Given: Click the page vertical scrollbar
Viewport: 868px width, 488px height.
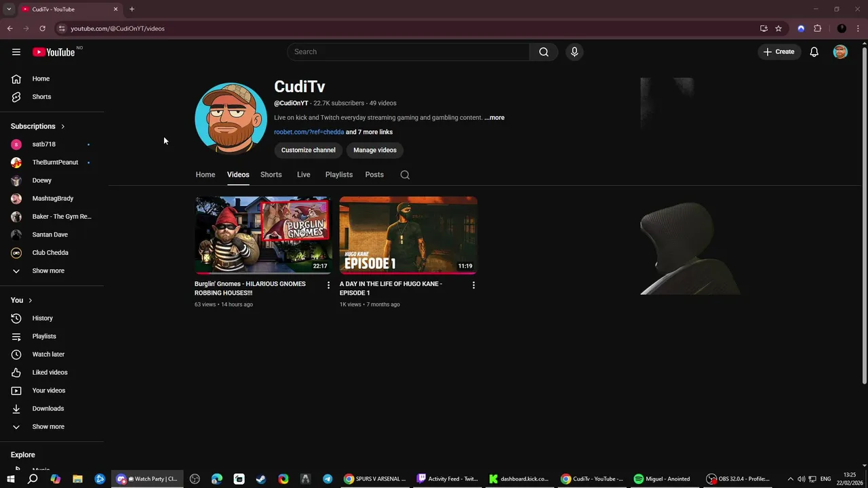Looking at the screenshot, I should tap(864, 217).
